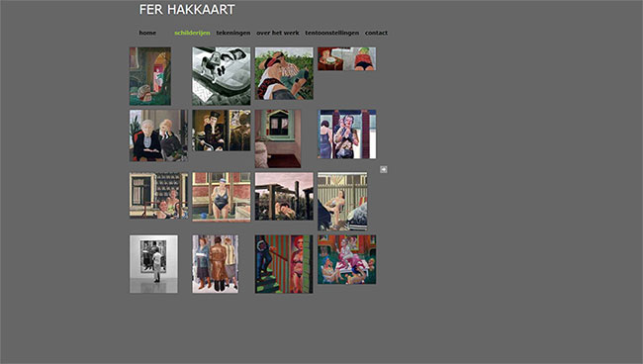Go to the tekeningen page
This screenshot has width=643, height=364.
coord(232,33)
